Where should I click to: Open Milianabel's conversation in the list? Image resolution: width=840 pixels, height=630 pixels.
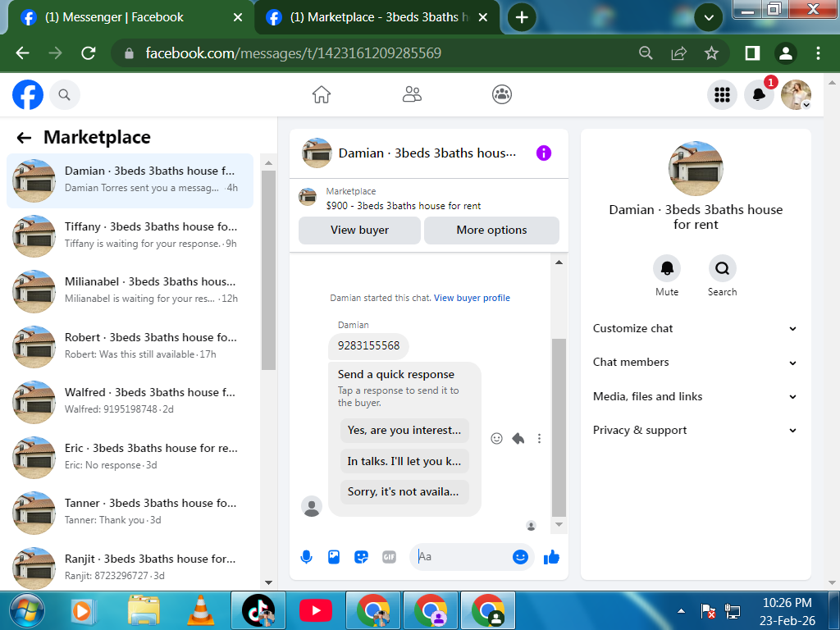click(x=130, y=290)
